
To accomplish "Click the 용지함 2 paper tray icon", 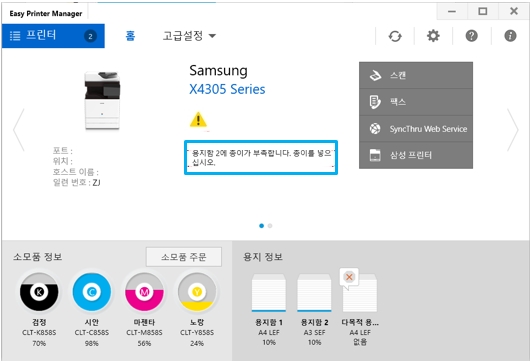I will click(314, 293).
